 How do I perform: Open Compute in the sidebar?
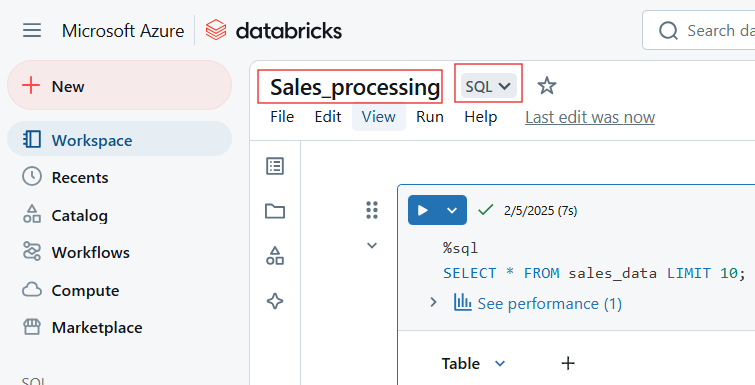tap(85, 290)
